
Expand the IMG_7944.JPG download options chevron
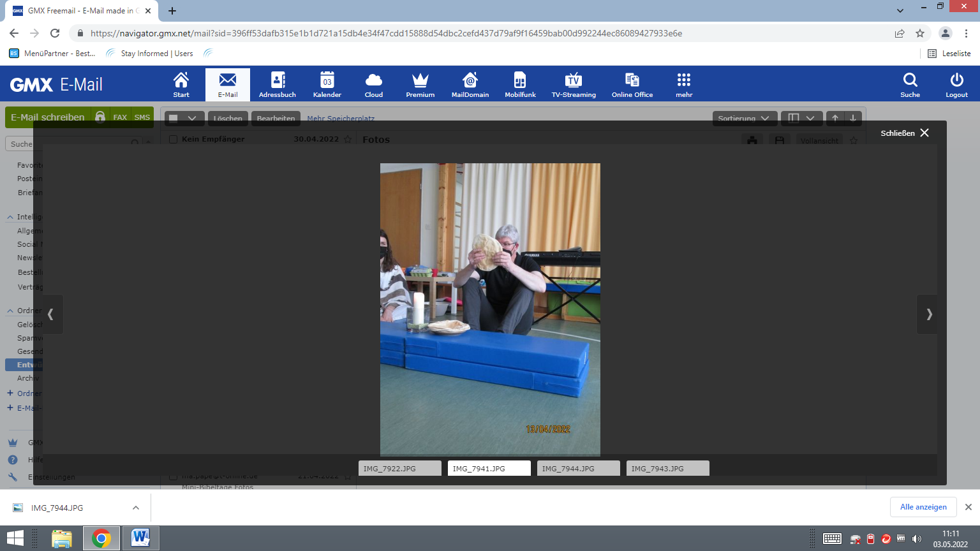(135, 508)
